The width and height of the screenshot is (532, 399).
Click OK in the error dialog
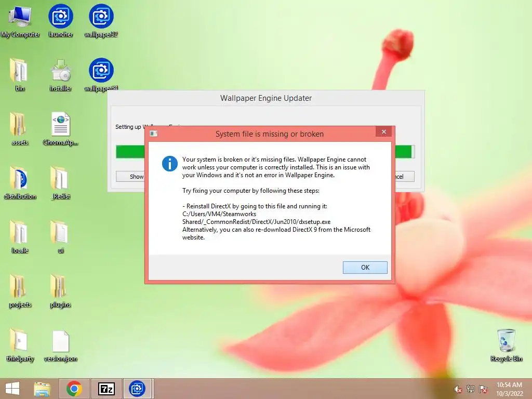coord(365,268)
